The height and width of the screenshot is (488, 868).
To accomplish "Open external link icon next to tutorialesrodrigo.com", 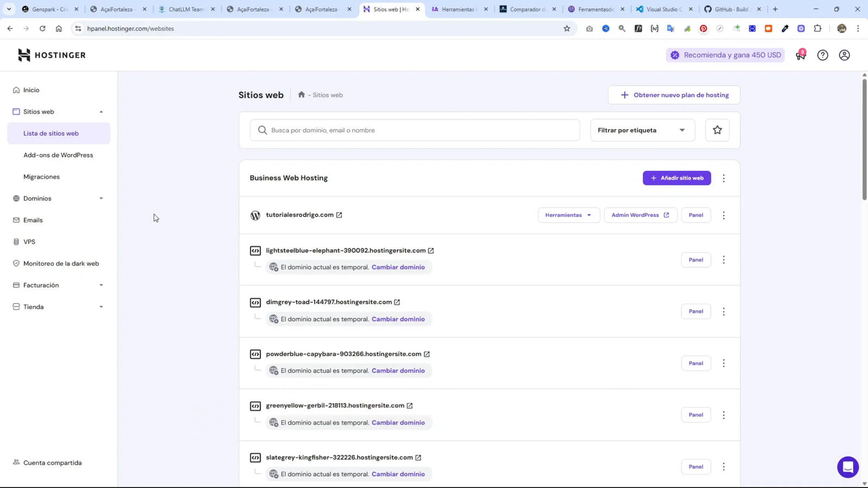I will [x=340, y=215].
